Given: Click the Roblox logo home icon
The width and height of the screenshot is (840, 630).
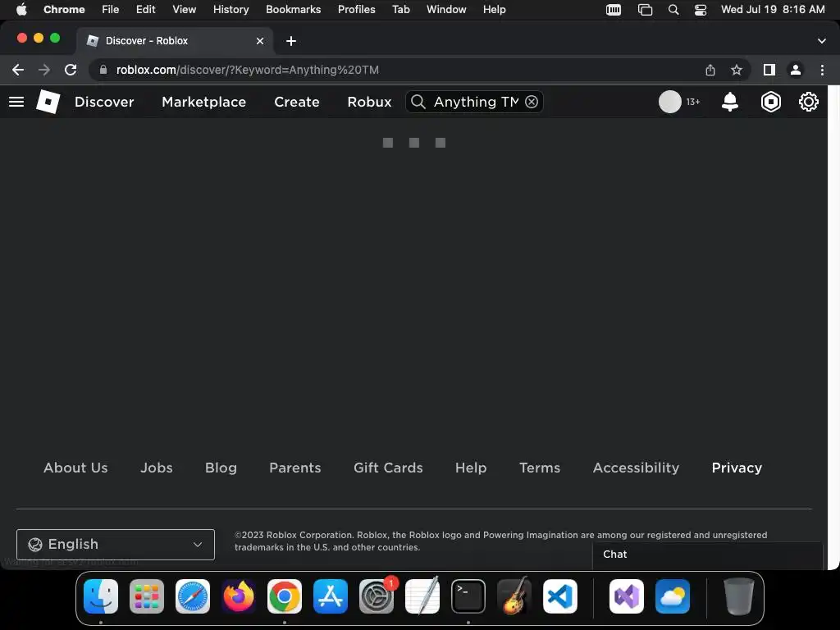Looking at the screenshot, I should coord(48,102).
